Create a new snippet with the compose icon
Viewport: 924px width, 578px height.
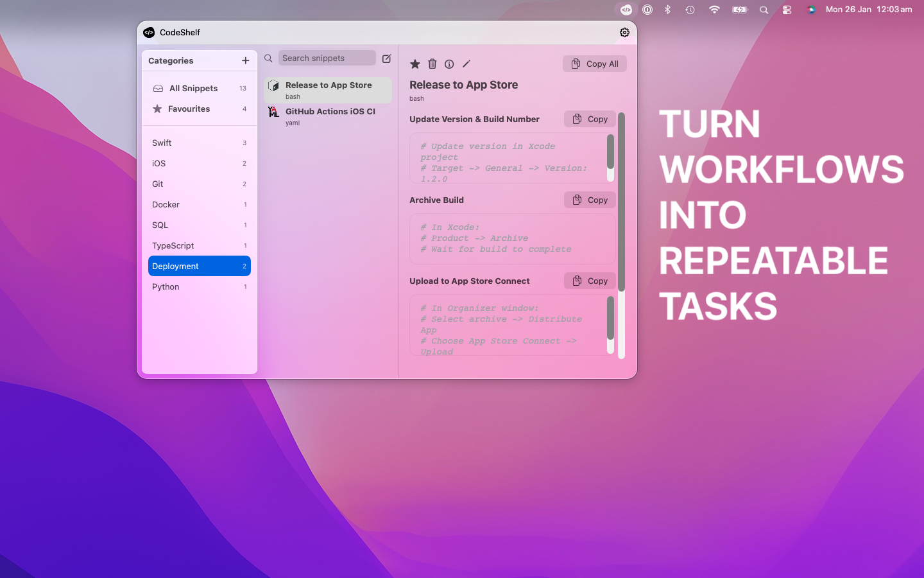386,58
